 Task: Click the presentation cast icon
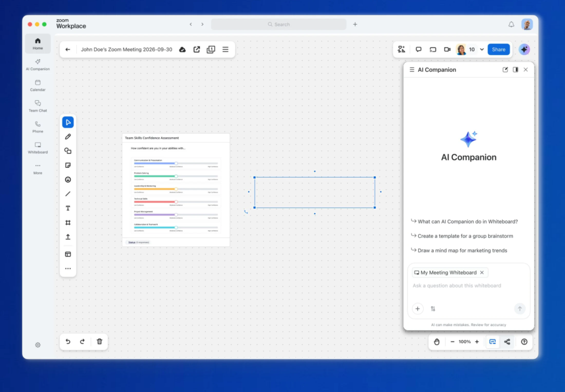[433, 49]
